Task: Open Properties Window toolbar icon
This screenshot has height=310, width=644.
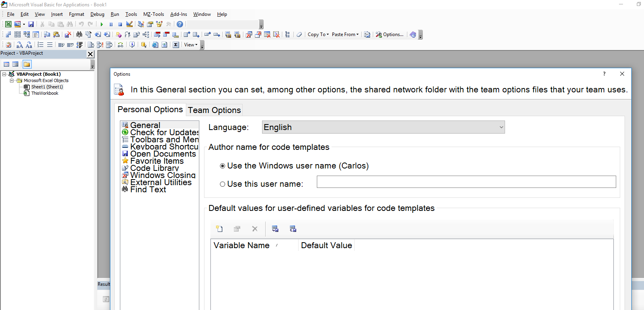Action: pyautogui.click(x=150, y=24)
